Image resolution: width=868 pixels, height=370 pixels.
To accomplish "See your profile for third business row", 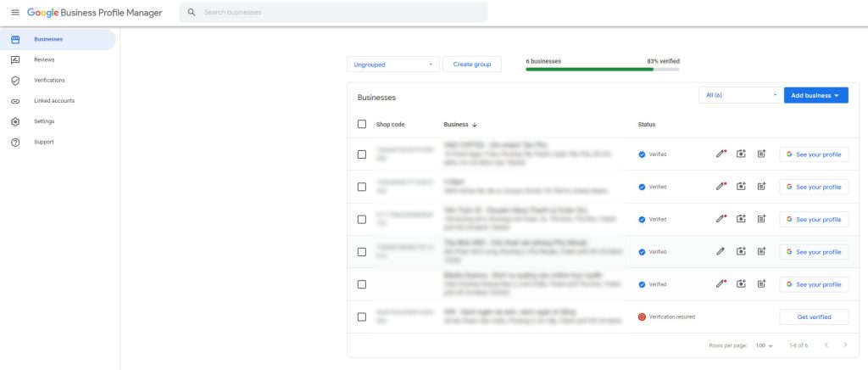I will point(814,219).
